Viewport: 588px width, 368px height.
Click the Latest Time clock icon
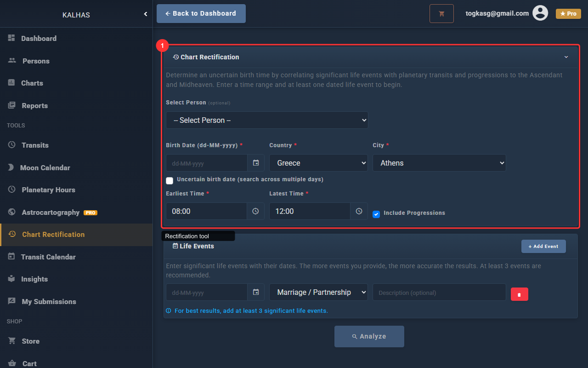(x=359, y=211)
